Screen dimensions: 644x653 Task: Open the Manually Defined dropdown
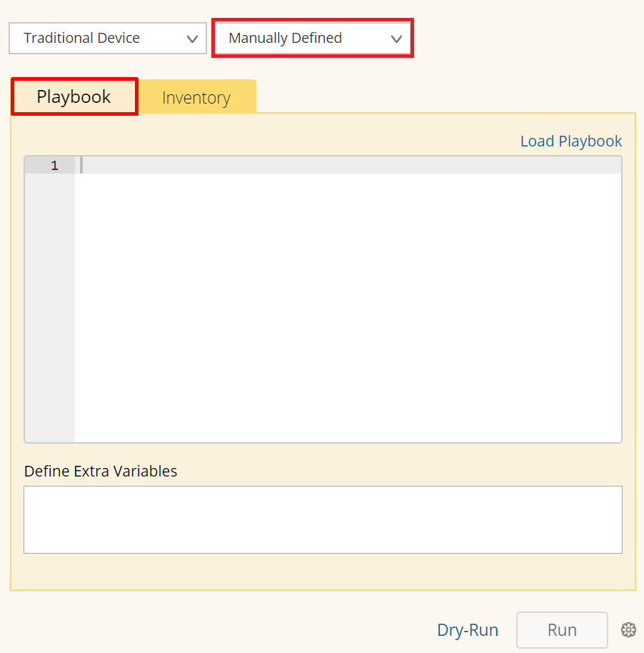click(313, 39)
